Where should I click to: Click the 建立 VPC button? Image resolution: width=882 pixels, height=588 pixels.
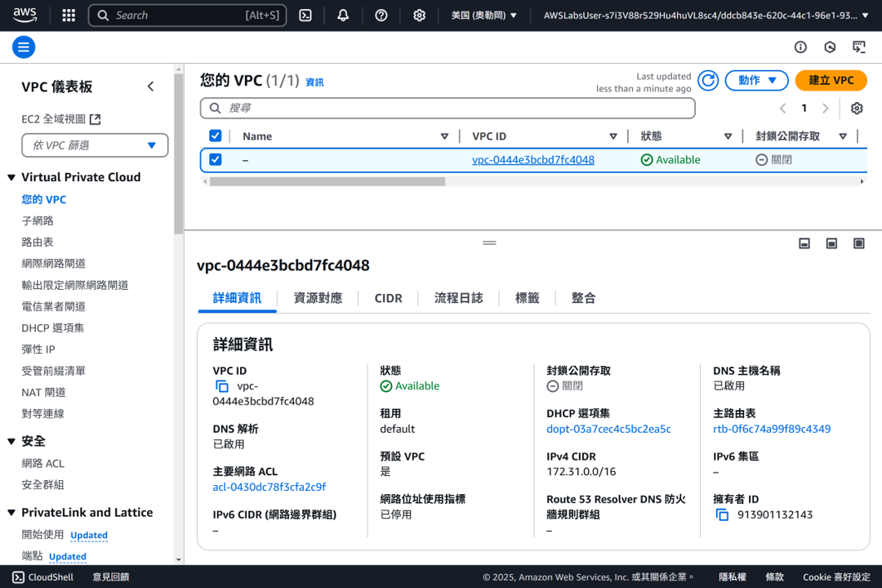(x=831, y=81)
